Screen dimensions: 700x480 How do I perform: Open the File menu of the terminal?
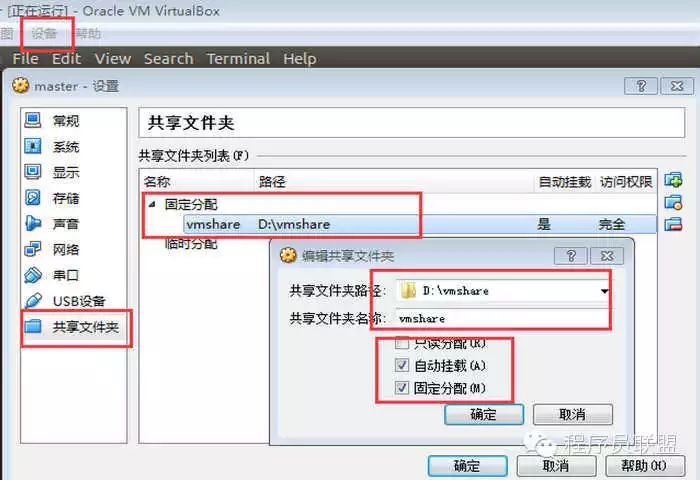(x=25, y=58)
